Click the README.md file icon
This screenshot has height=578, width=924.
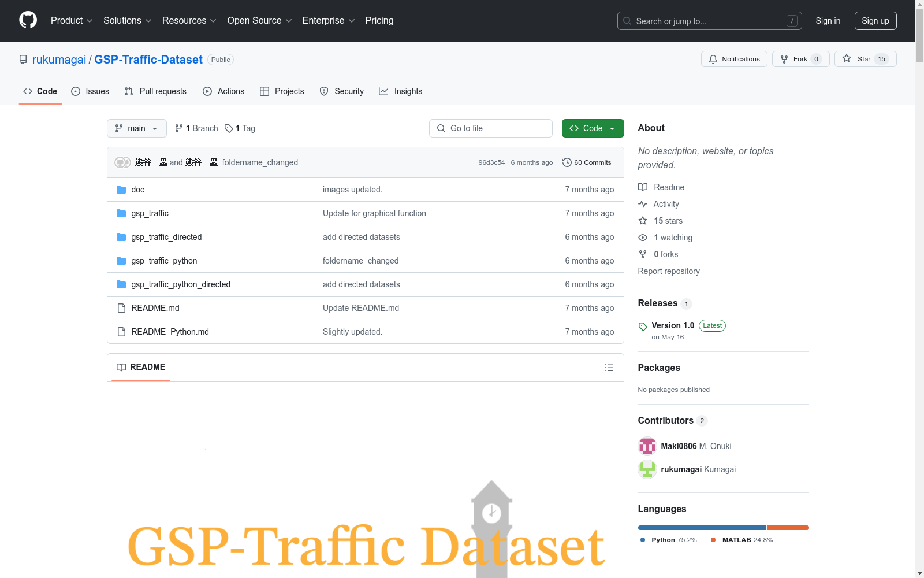[121, 308]
